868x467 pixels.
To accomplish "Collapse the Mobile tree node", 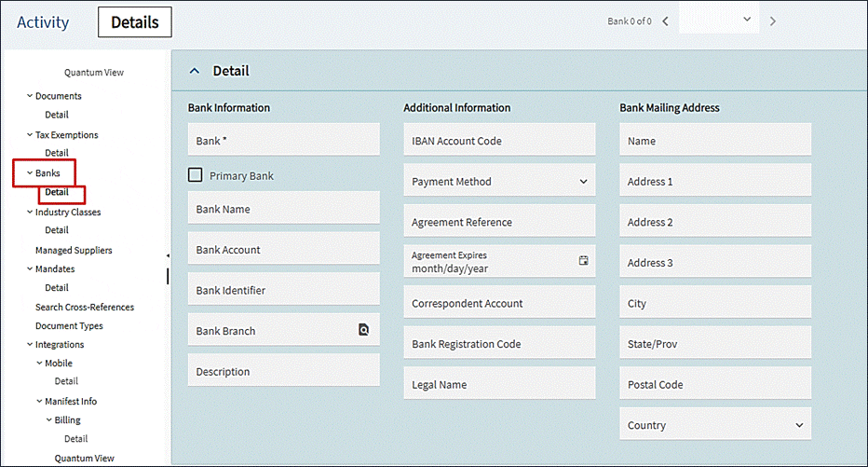I will point(39,363).
